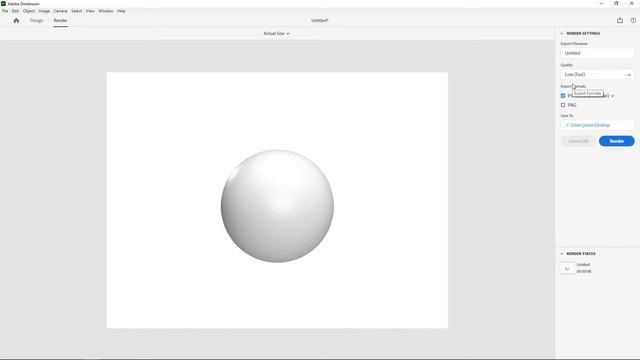The width and height of the screenshot is (640, 360).
Task: Click the rendered sphere in the canvas
Action: (277, 206)
